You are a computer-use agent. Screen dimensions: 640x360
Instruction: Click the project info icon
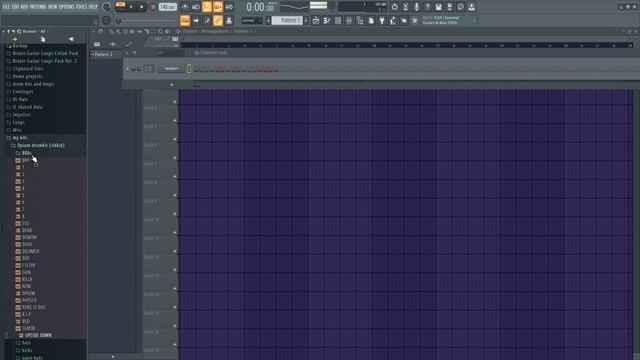[460, 7]
